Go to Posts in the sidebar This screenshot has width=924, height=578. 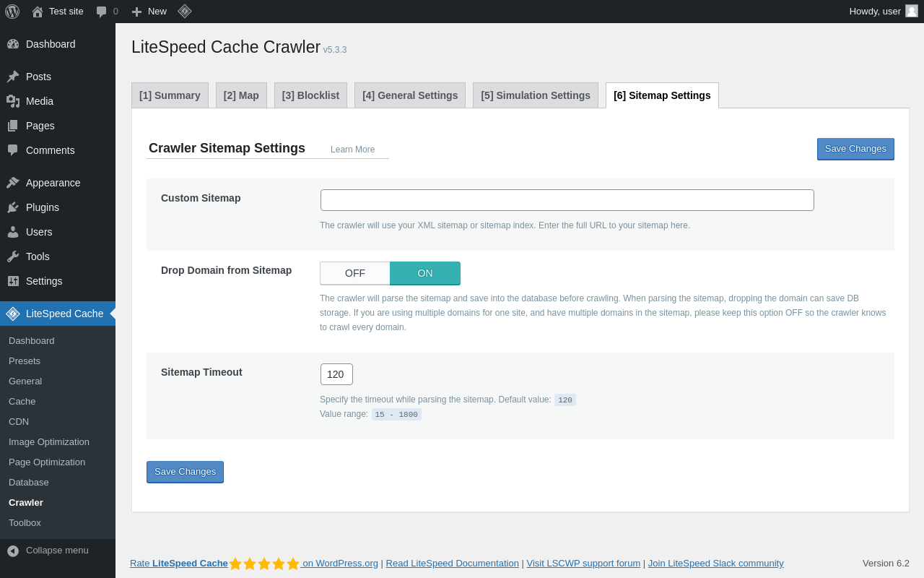click(58, 77)
